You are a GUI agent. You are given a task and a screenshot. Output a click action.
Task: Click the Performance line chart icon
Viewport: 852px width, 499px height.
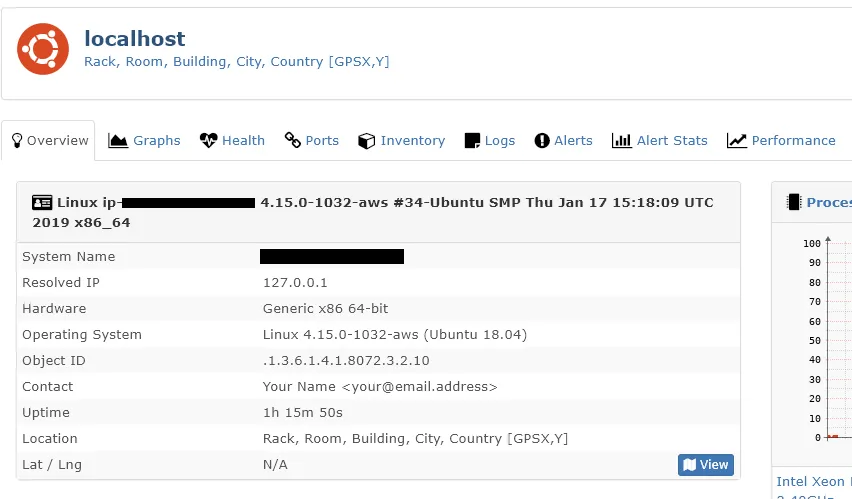[737, 141]
